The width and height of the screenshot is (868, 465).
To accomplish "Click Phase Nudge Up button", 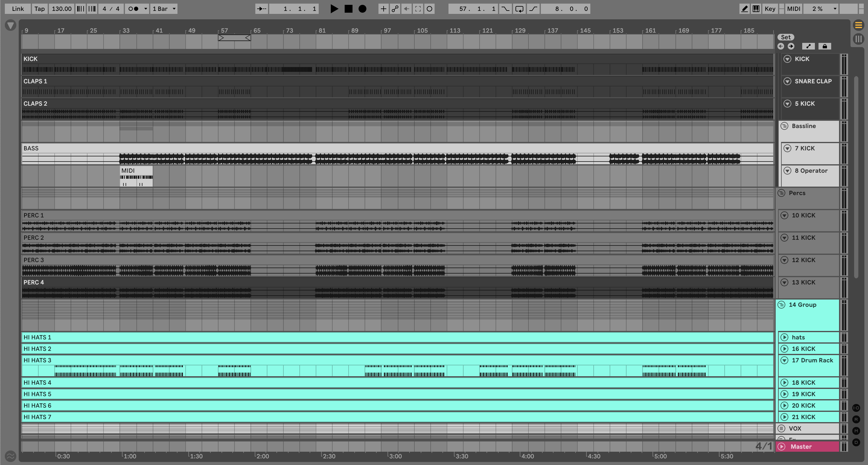I will (x=92, y=9).
